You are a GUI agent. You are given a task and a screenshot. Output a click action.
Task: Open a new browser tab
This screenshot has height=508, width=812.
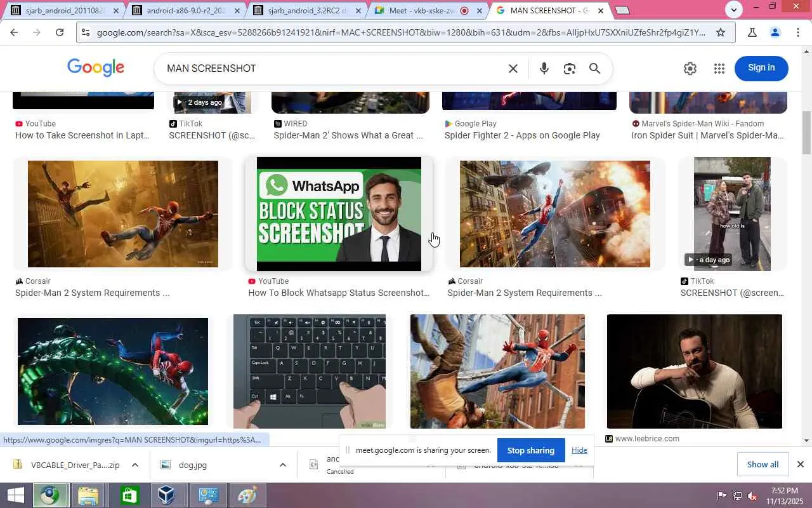(622, 10)
